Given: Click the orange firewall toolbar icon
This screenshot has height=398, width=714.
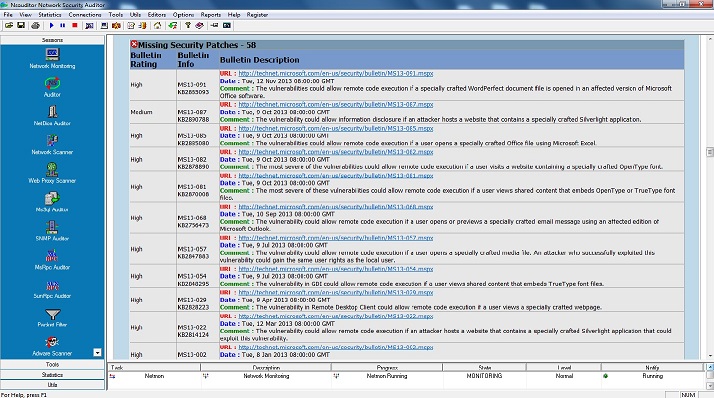Looking at the screenshot, I should pyautogui.click(x=117, y=26).
